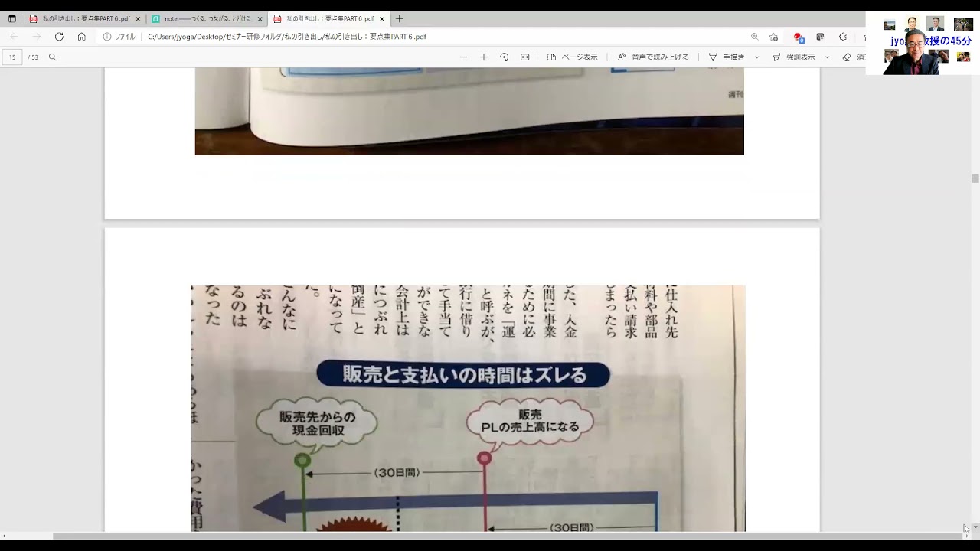Image resolution: width=980 pixels, height=551 pixels.
Task: Open the browser extensions puzzle icon
Action: click(x=843, y=37)
